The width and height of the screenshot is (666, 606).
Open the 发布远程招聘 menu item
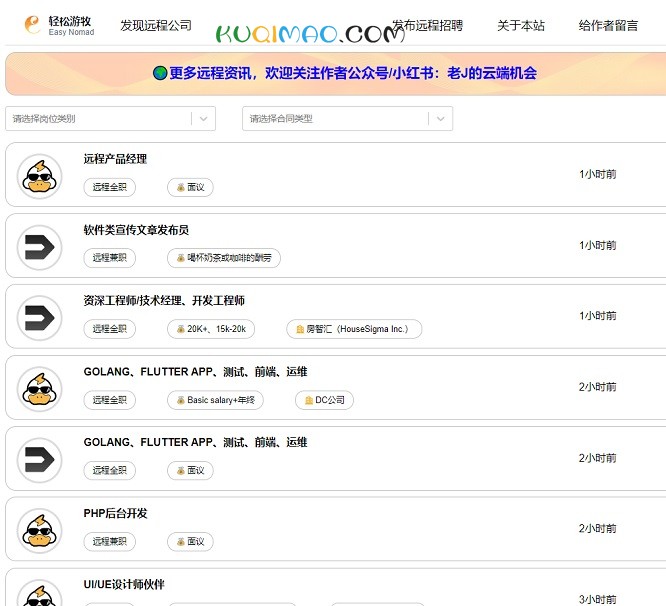pos(428,25)
